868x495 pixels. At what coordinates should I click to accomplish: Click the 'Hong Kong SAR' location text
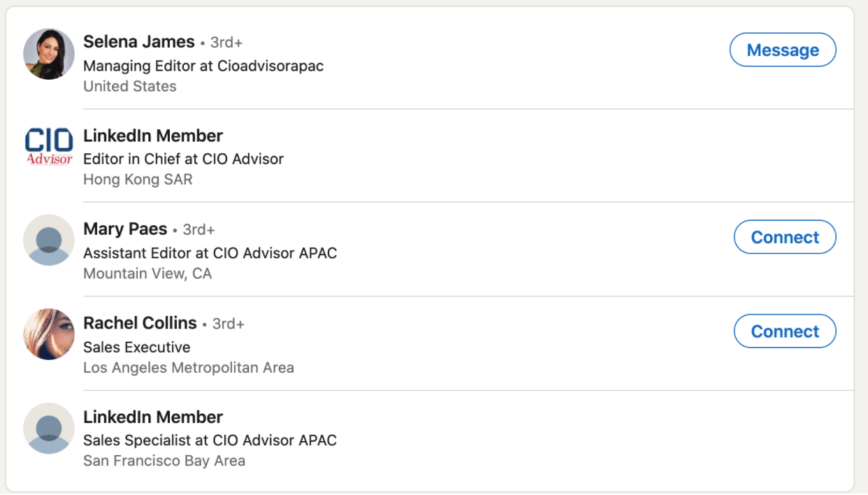point(138,179)
